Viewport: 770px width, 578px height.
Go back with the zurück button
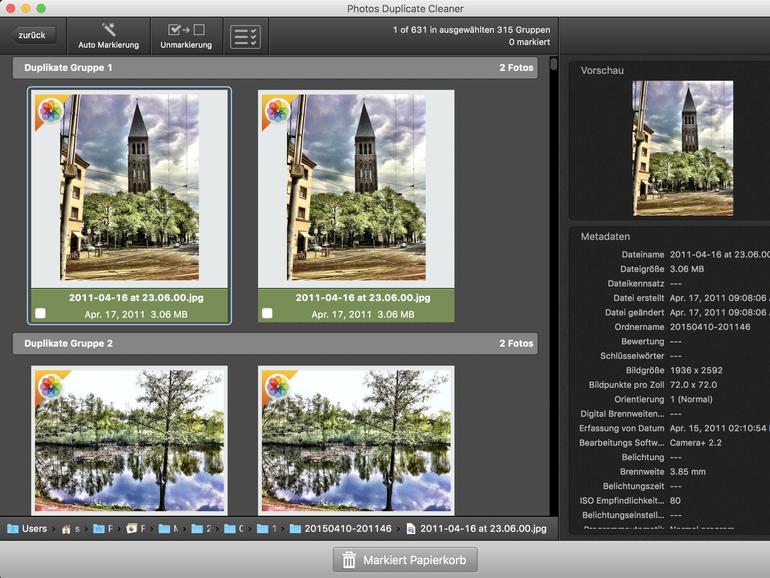tap(32, 35)
